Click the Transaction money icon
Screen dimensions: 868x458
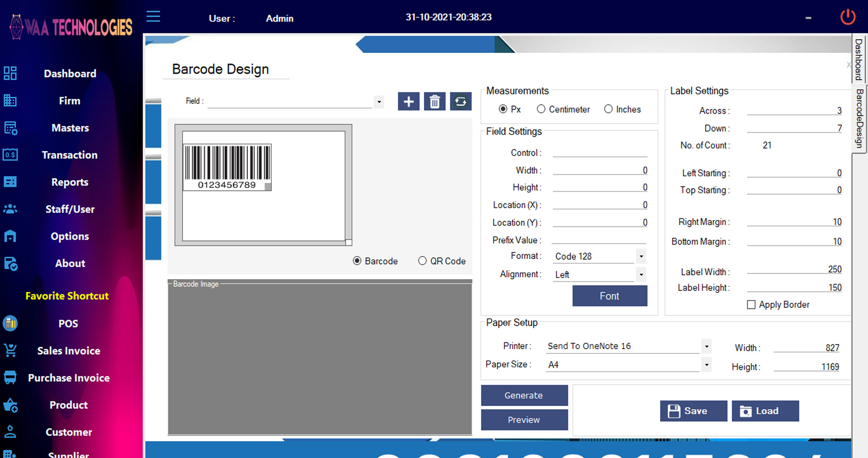coord(10,155)
